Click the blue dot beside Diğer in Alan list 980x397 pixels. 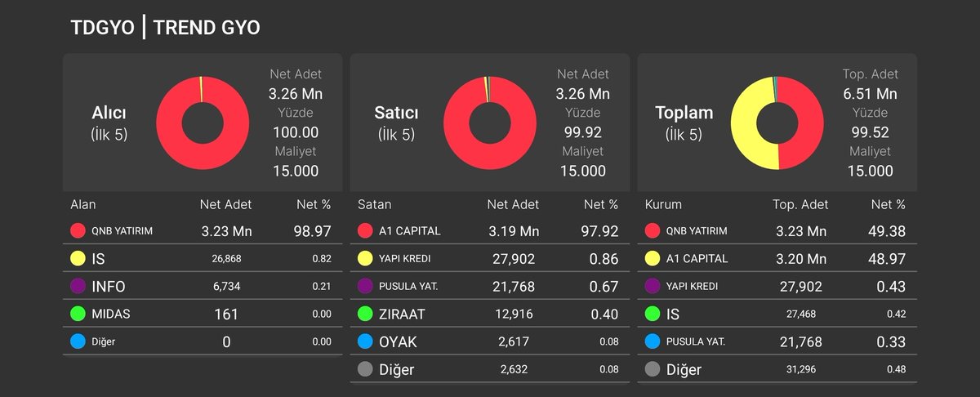[78, 342]
